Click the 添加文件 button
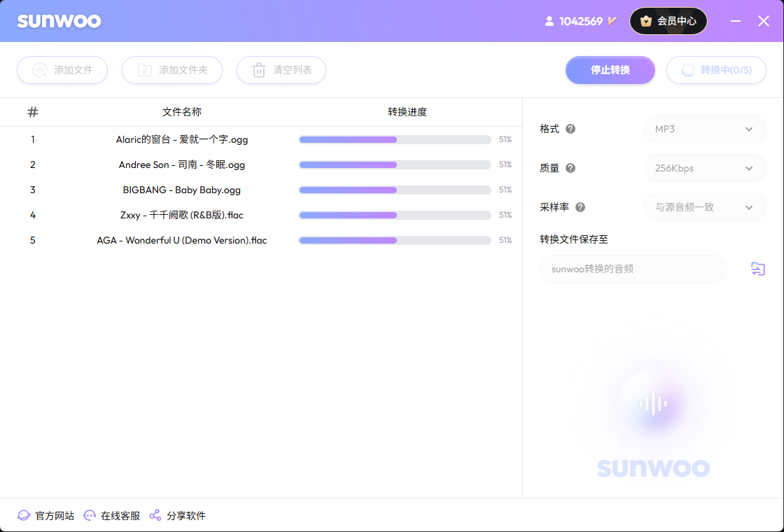 [62, 70]
